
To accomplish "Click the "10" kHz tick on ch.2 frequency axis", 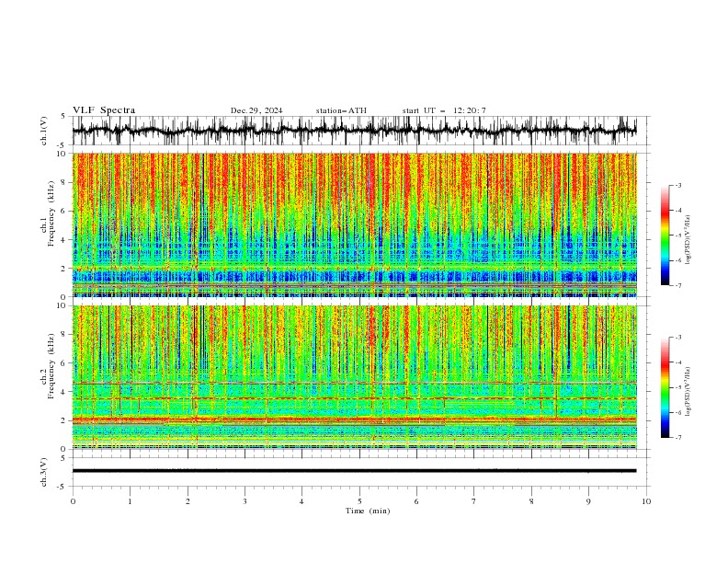I will [62, 305].
